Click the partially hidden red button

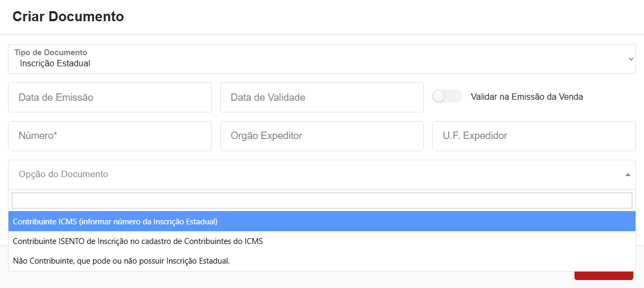click(604, 276)
